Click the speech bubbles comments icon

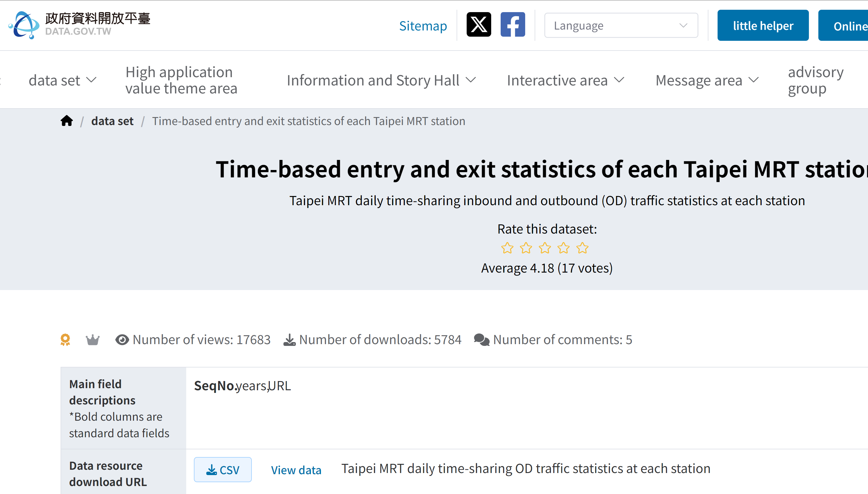tap(482, 340)
